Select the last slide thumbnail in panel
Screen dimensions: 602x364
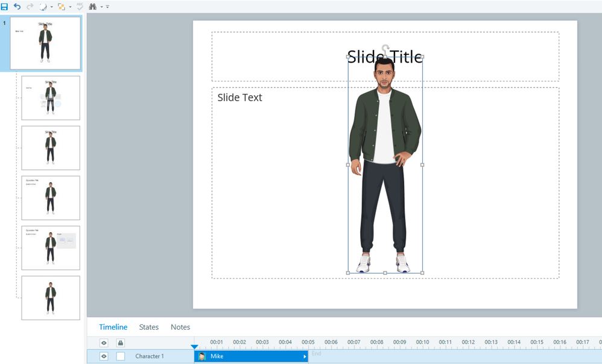click(51, 298)
